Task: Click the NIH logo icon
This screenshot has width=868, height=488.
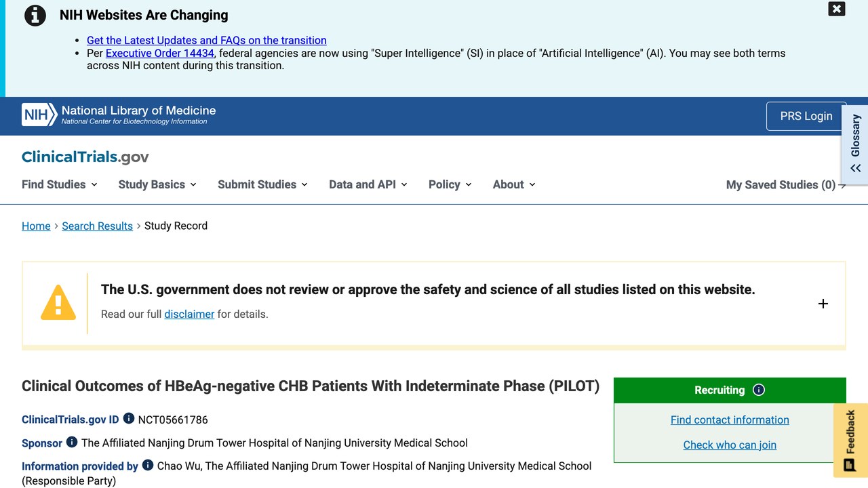Action: (x=39, y=115)
